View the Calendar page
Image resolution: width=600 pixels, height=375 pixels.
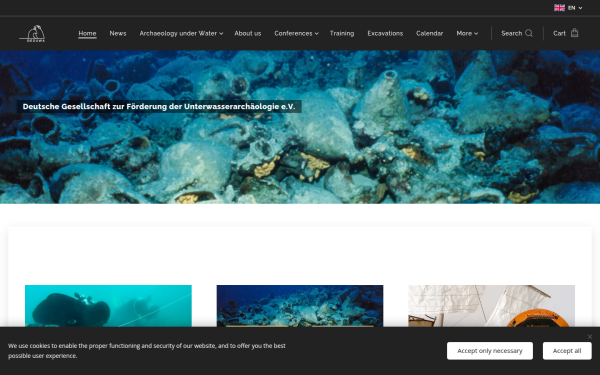(x=429, y=33)
